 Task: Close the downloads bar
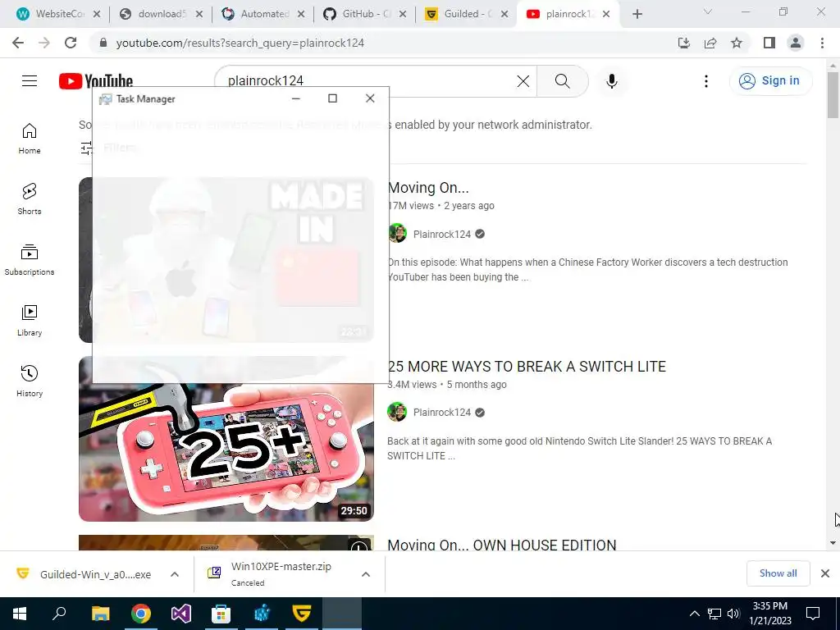tap(825, 573)
